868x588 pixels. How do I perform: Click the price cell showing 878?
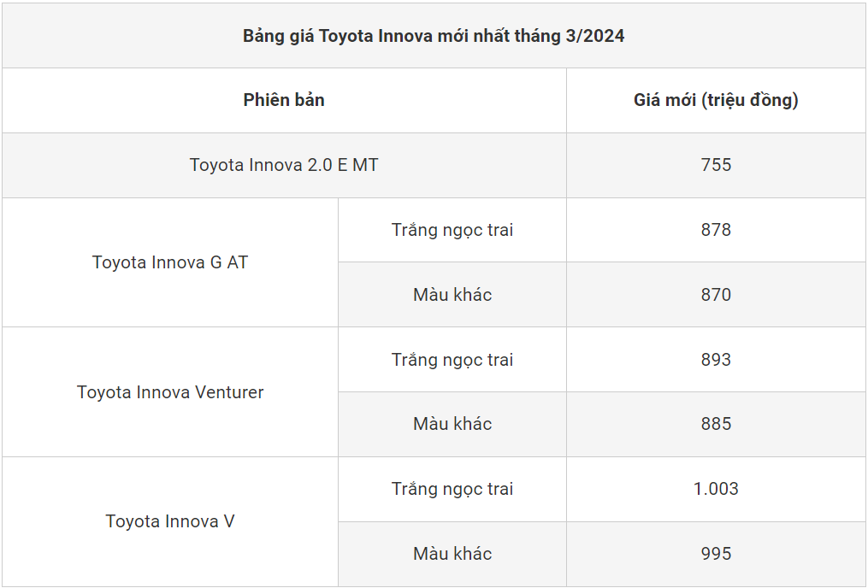tap(716, 230)
